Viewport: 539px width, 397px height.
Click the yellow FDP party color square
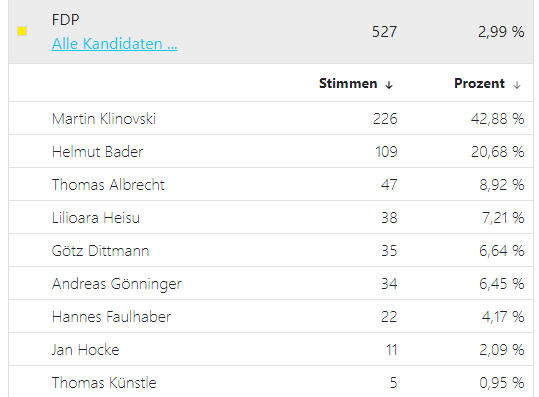pos(22,31)
